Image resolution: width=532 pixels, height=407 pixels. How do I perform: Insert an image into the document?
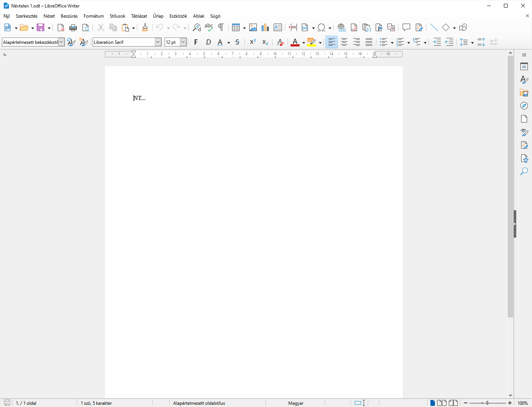pos(253,27)
